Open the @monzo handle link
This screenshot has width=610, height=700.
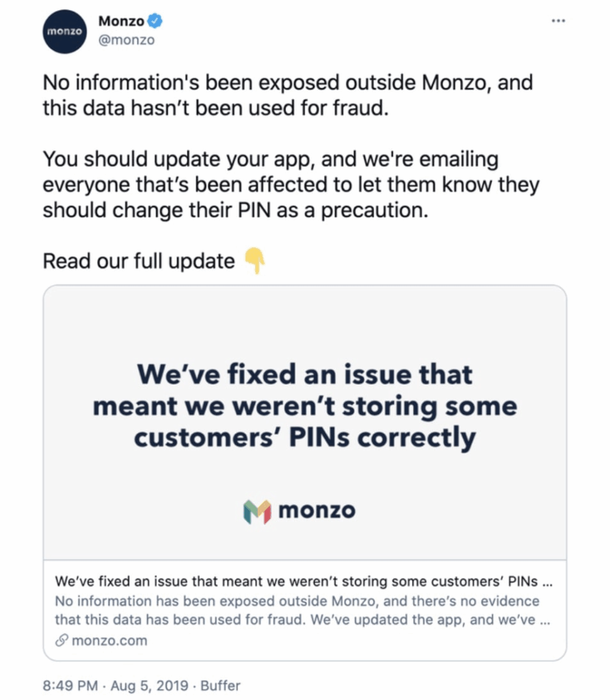127,40
